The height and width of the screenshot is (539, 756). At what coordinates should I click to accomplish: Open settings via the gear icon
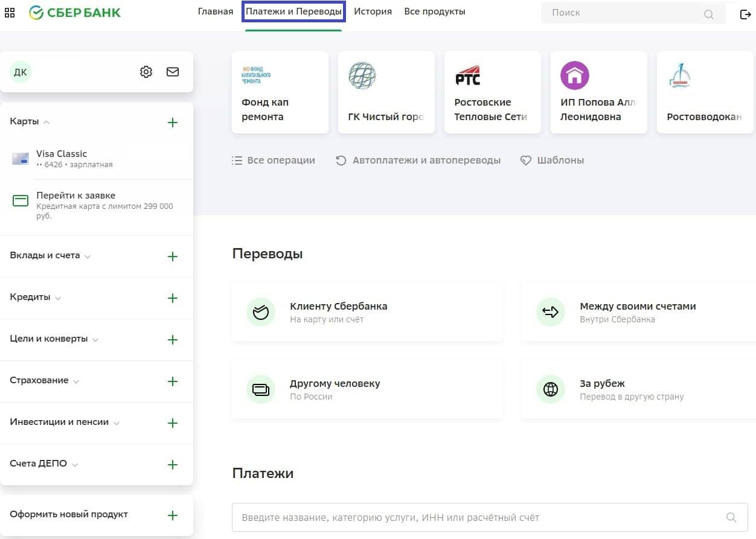click(146, 72)
